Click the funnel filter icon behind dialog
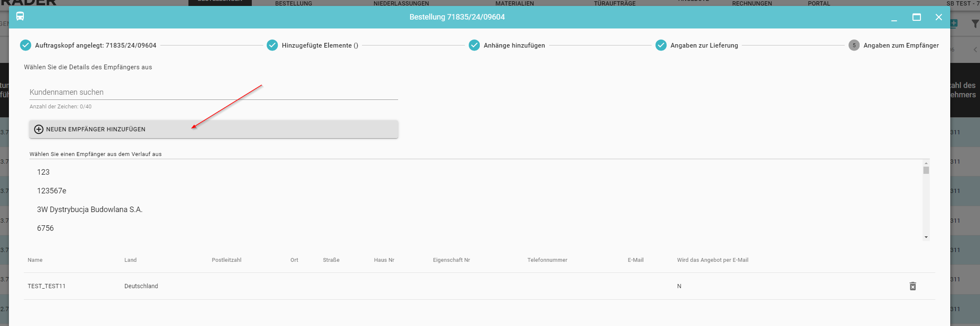Image resolution: width=980 pixels, height=326 pixels. point(975,24)
